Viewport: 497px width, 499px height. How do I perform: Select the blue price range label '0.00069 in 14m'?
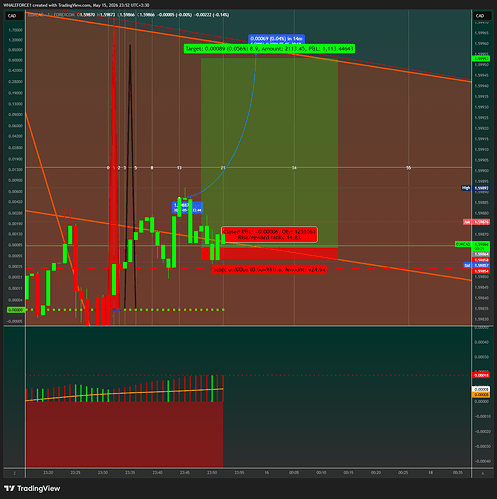point(276,39)
